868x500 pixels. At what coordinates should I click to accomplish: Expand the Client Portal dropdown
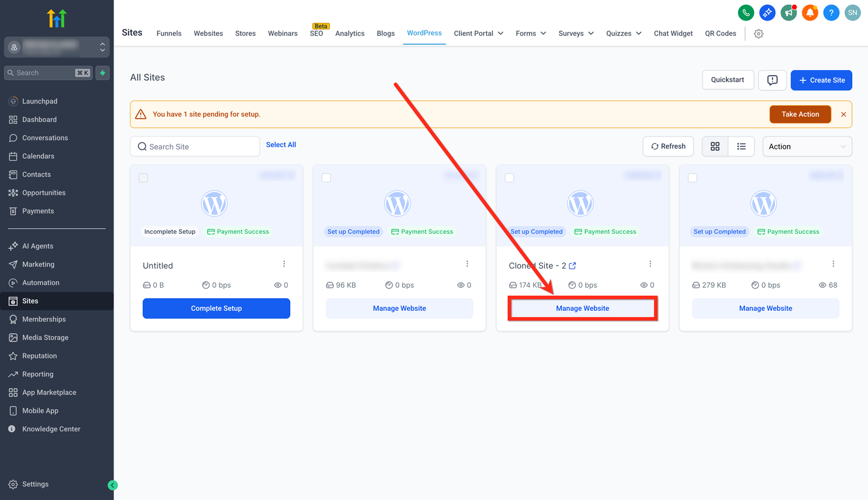(x=479, y=33)
